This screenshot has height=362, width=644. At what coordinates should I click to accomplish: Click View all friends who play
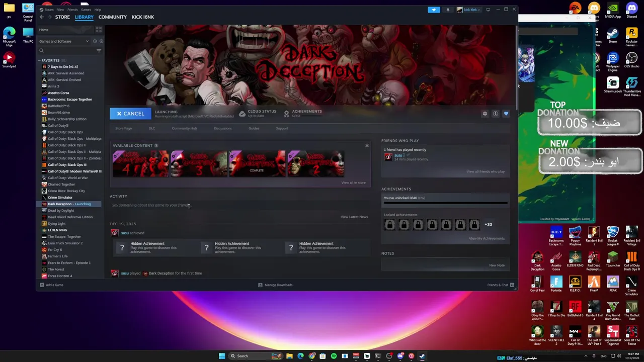point(486,171)
